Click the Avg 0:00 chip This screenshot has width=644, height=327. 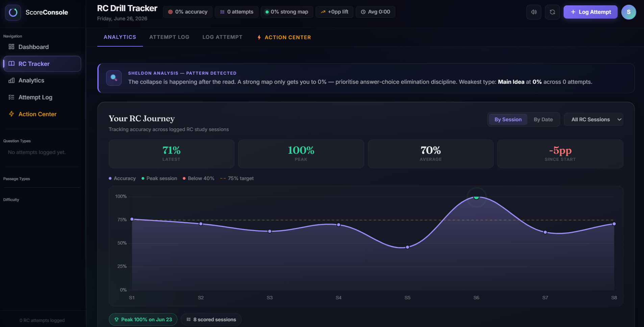click(x=375, y=12)
